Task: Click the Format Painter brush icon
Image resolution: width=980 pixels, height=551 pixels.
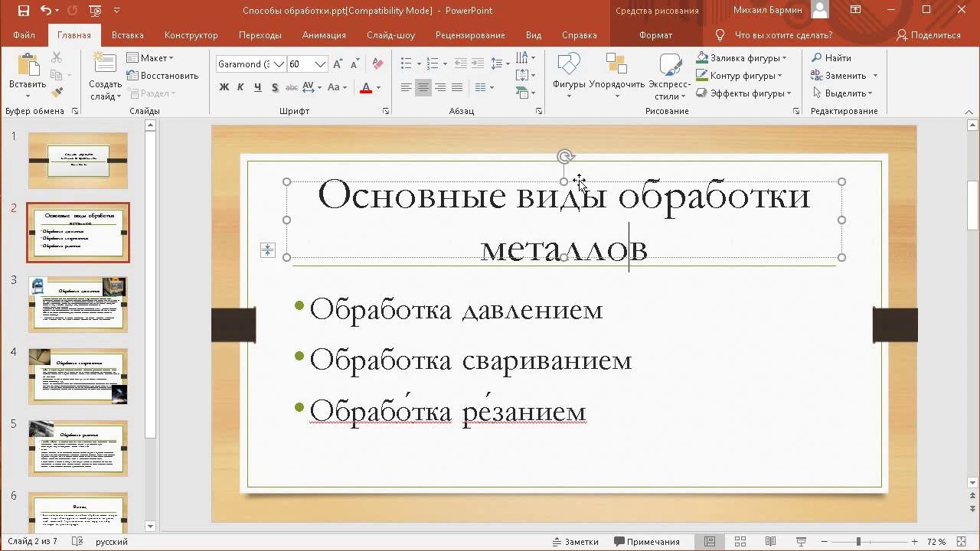Action: [x=57, y=93]
